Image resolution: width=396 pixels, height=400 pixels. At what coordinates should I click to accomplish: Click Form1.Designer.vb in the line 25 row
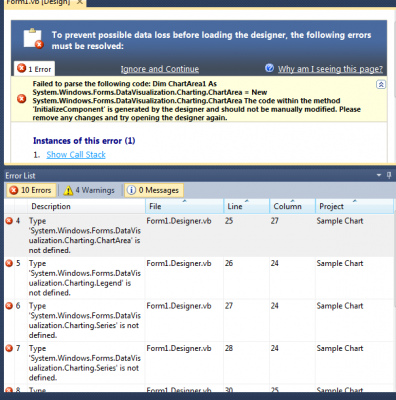click(179, 221)
